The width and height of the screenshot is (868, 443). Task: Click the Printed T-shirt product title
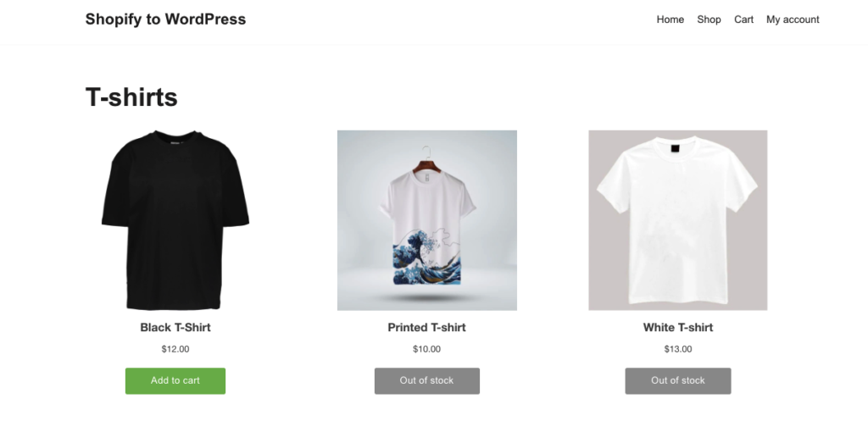tap(427, 328)
